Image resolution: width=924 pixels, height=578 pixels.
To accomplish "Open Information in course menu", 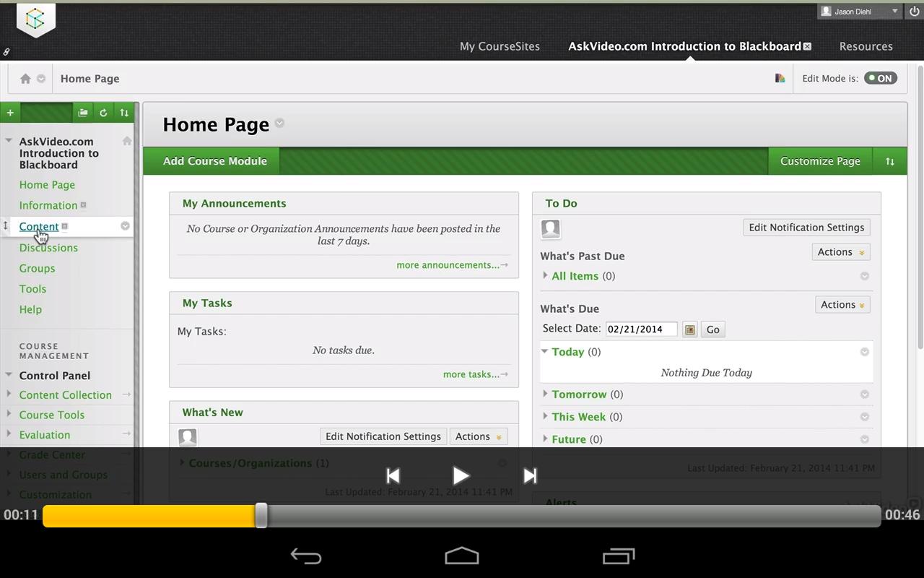I will pyautogui.click(x=48, y=205).
